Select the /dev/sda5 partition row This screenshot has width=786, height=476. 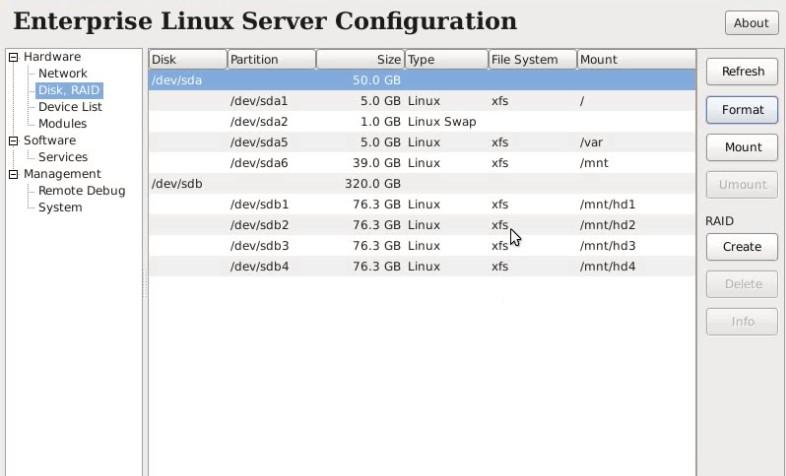(x=422, y=142)
